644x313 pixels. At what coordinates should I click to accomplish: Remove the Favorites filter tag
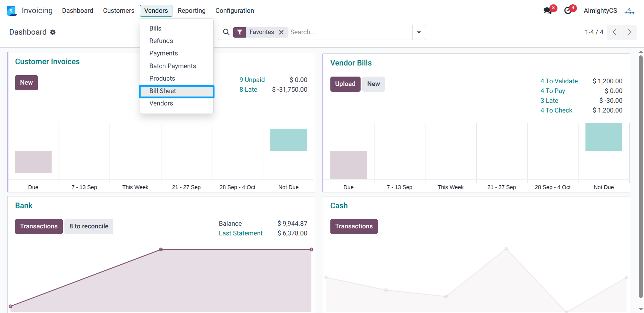point(281,32)
